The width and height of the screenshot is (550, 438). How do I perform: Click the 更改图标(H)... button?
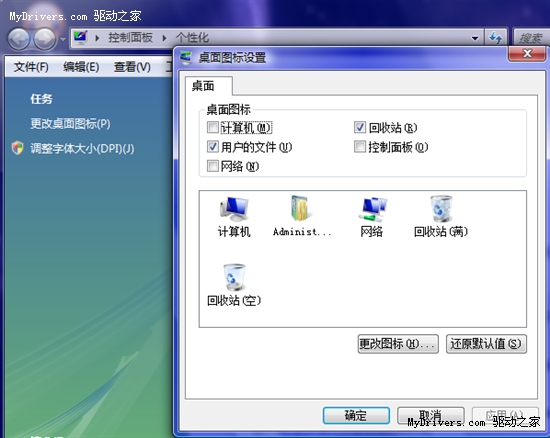(x=398, y=344)
